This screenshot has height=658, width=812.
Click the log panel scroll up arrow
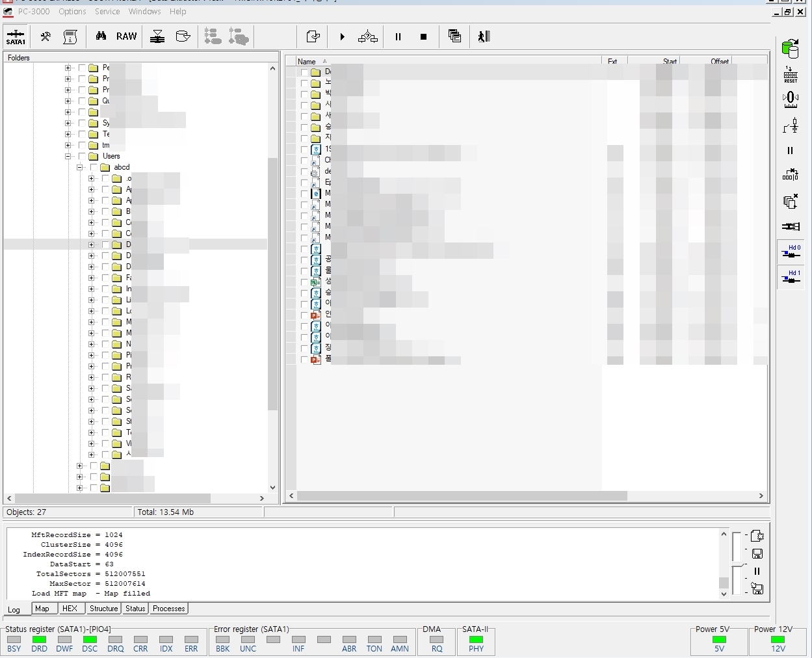click(x=724, y=534)
